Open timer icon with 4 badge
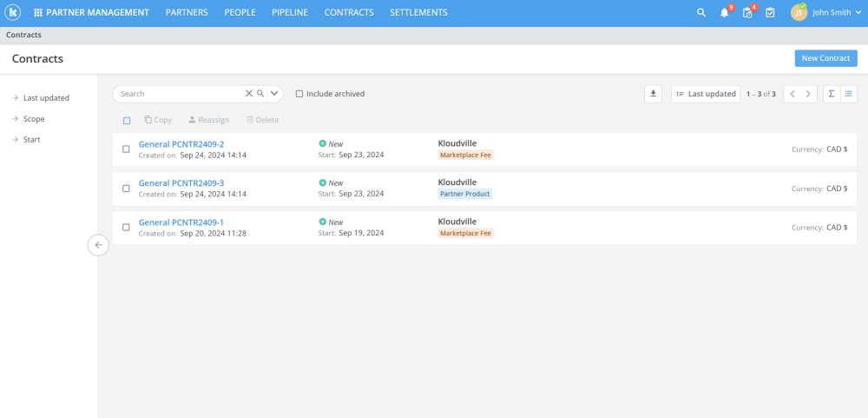Image resolution: width=868 pixels, height=418 pixels. (747, 12)
